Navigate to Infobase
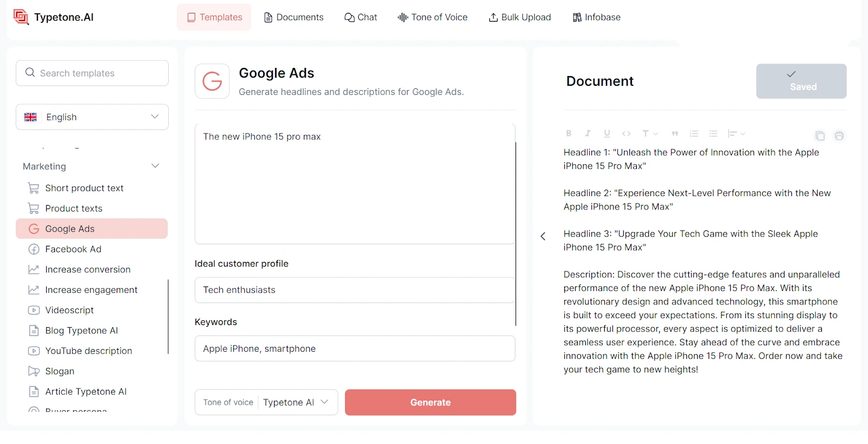 (597, 17)
